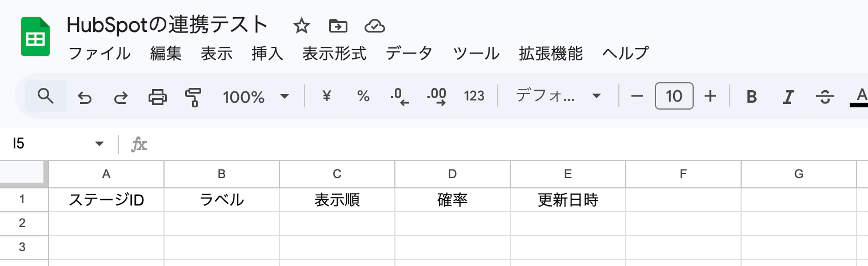Print the spreadsheet
This screenshot has height=266, width=868.
coord(158,97)
